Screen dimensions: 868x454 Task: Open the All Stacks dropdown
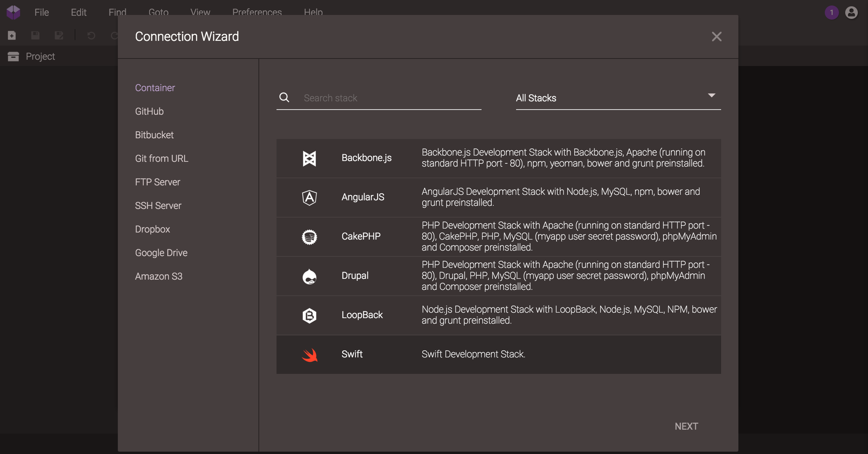coord(618,98)
